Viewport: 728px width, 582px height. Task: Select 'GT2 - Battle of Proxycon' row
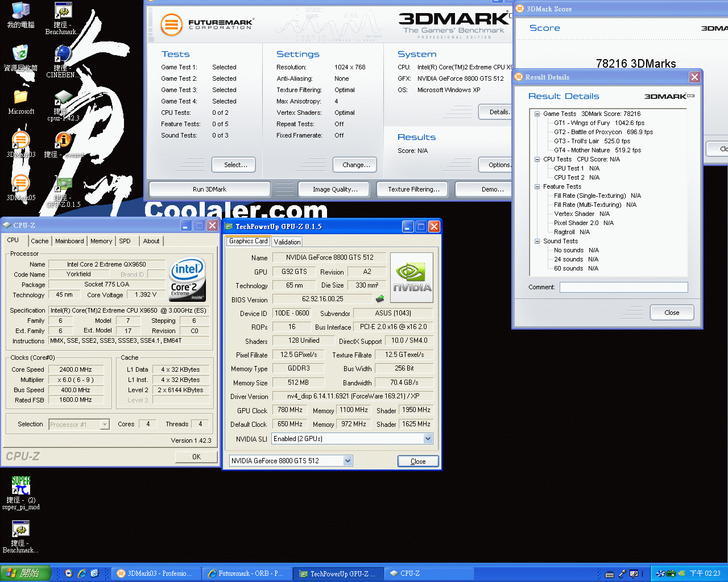click(603, 132)
